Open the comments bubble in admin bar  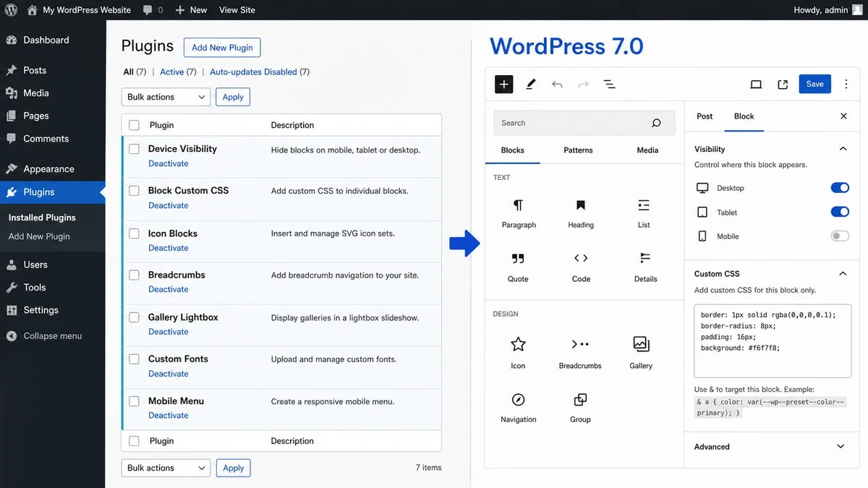pos(148,10)
